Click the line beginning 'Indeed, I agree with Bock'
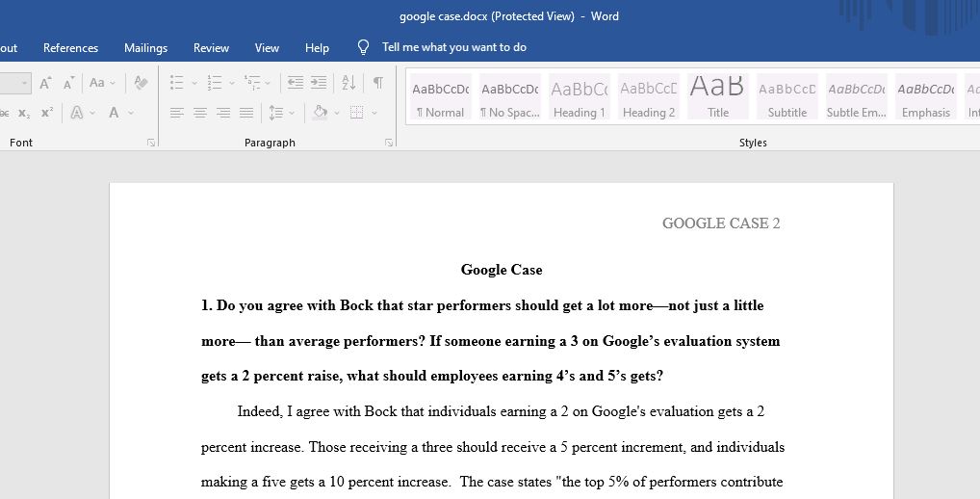The image size is (980, 499). pyautogui.click(x=501, y=411)
